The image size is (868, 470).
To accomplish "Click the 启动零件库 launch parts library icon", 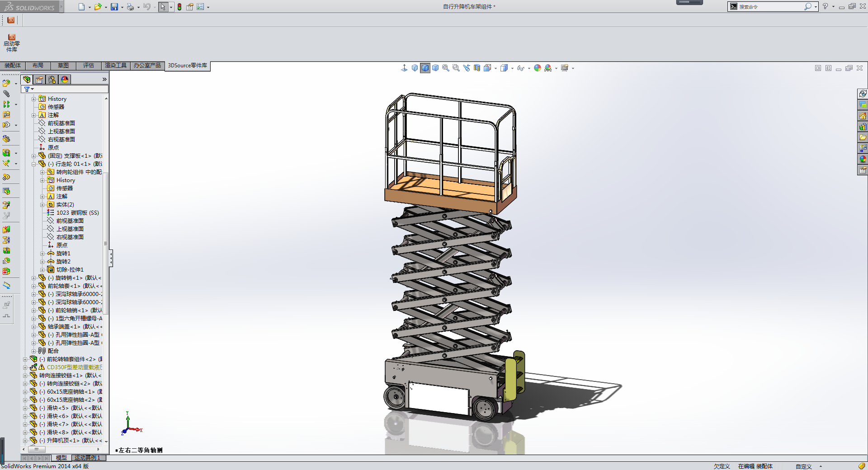I will click(x=12, y=42).
